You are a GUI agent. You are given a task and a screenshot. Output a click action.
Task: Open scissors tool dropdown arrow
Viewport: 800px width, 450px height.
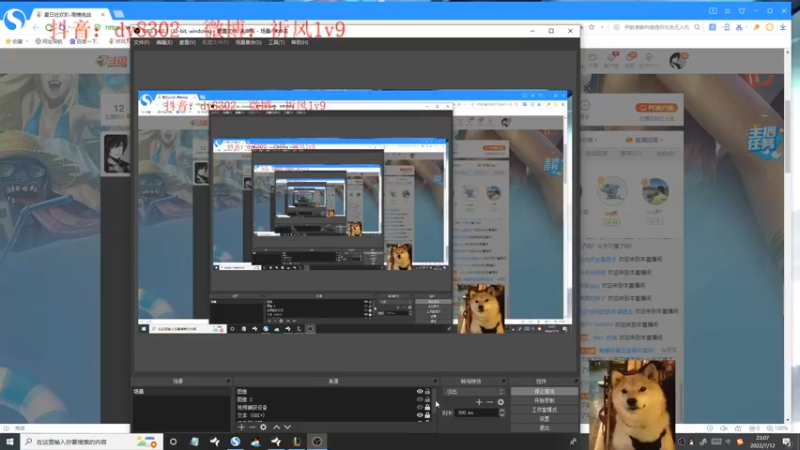pyautogui.click(x=746, y=27)
